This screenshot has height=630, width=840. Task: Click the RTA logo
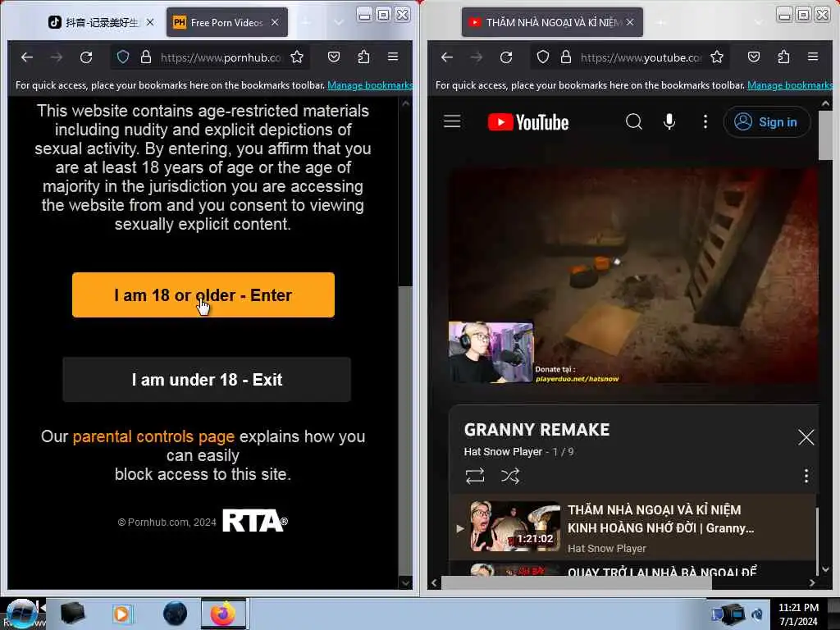[x=255, y=521]
